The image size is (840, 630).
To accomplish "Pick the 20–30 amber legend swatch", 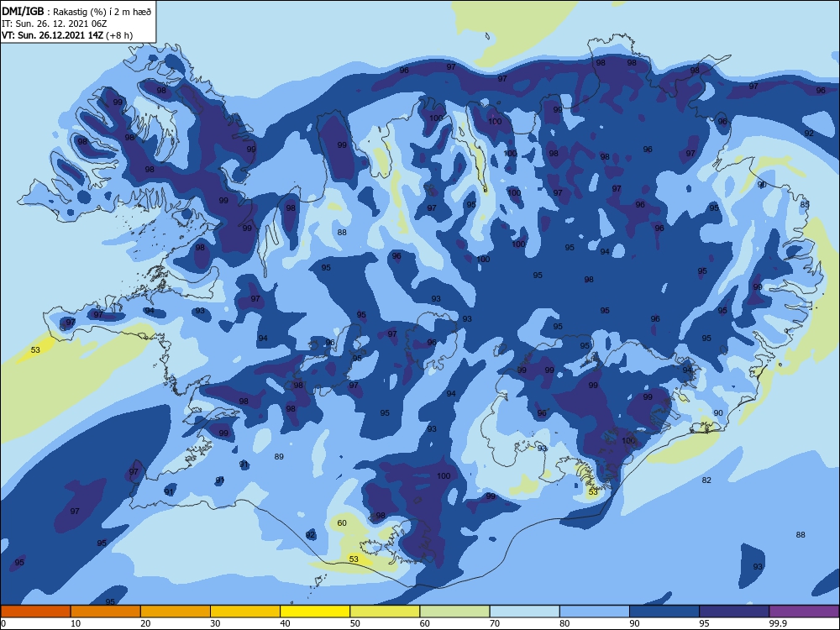I will point(176,612).
